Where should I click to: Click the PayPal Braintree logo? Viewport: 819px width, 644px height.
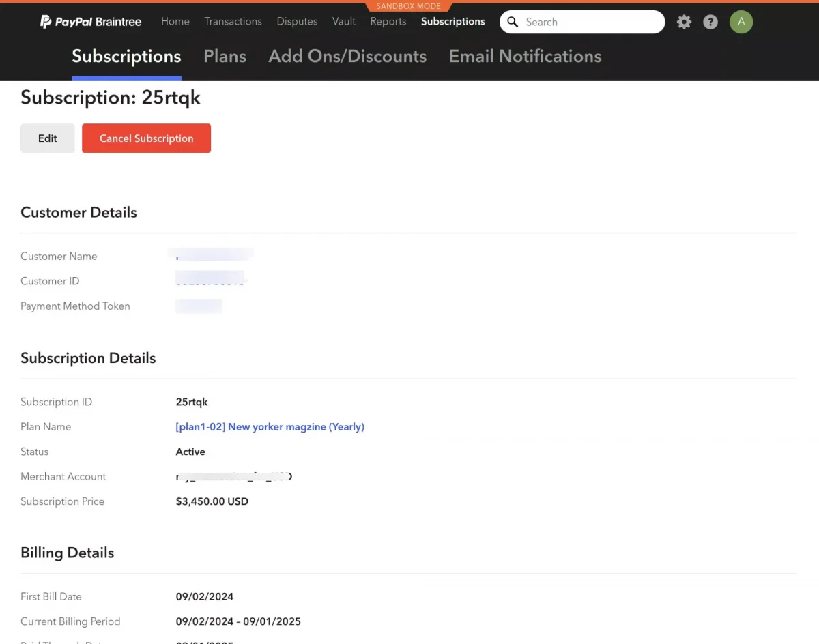91,22
